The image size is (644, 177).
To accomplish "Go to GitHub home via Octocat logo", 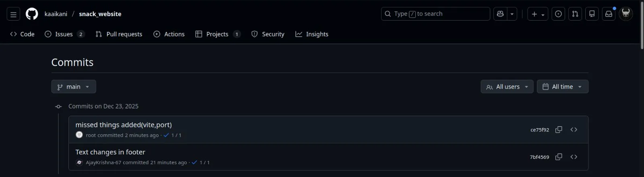I will coord(32,14).
